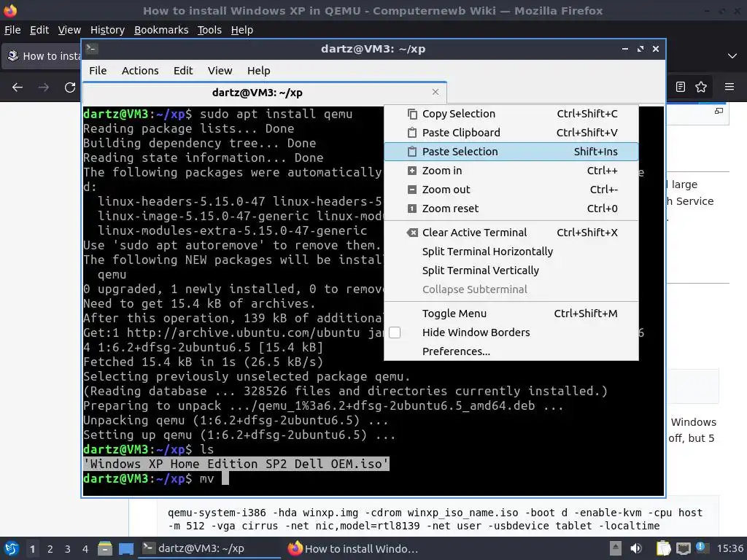Click the Zoom out minus icon
This screenshot has height=560, width=747.
coord(412,190)
